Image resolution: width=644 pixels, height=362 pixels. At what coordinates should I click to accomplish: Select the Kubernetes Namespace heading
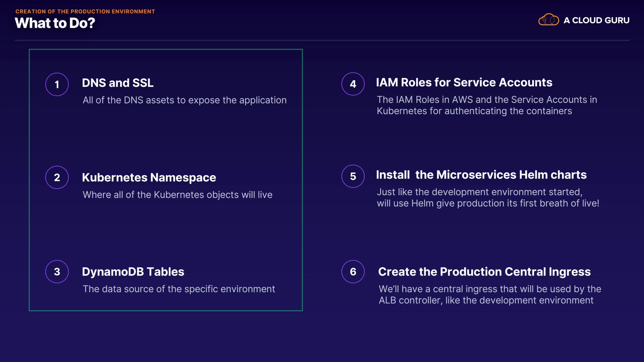tap(149, 177)
